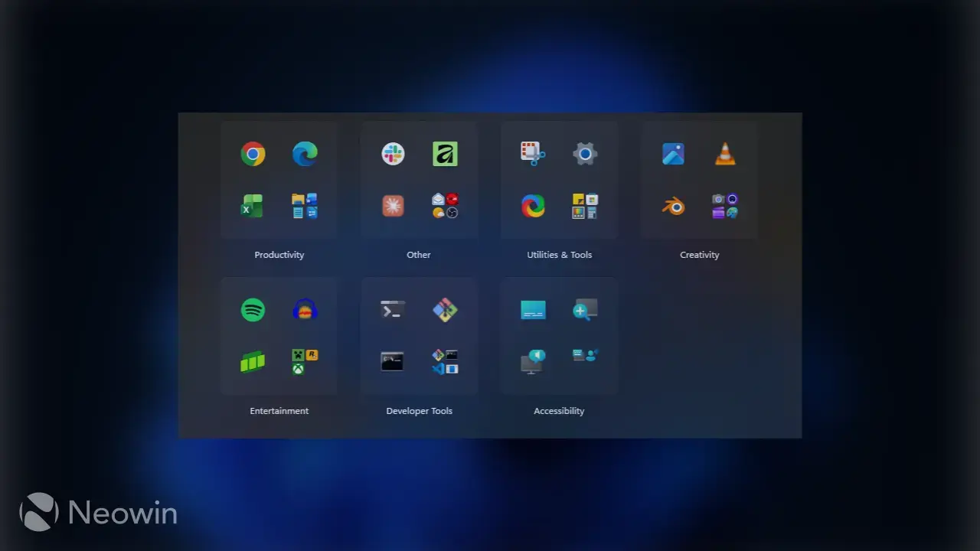The width and height of the screenshot is (980, 551).
Task: Click the Other category label
Action: [419, 255]
